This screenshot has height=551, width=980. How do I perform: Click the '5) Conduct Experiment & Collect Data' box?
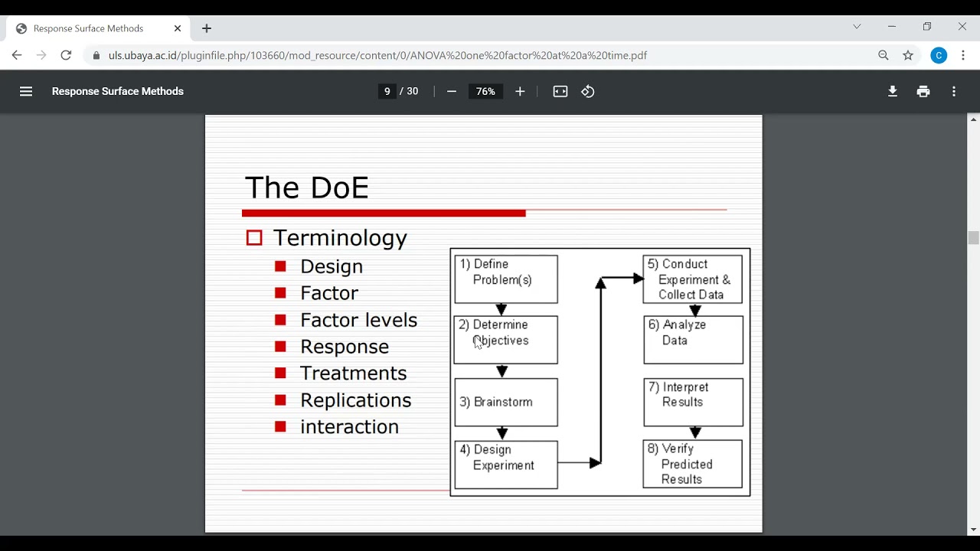pyautogui.click(x=693, y=279)
